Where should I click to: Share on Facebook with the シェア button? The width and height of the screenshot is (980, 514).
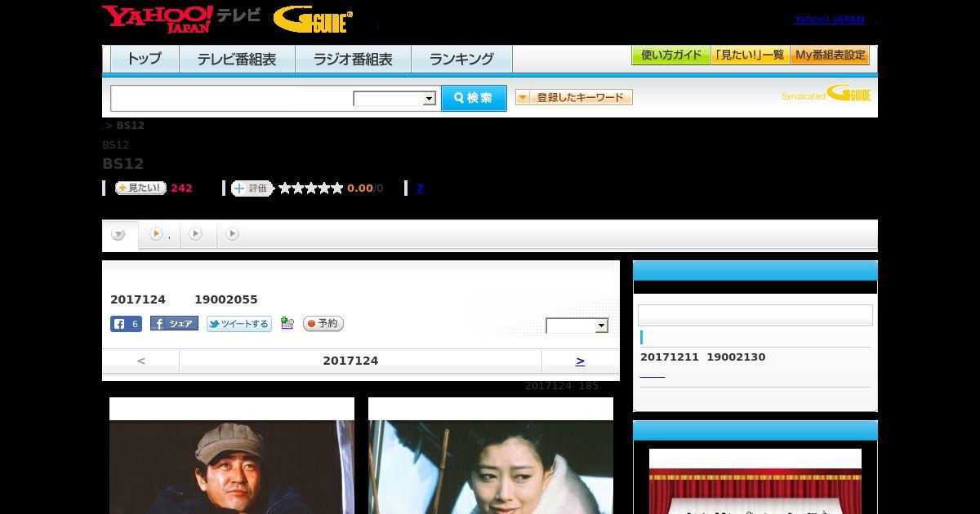point(174,324)
